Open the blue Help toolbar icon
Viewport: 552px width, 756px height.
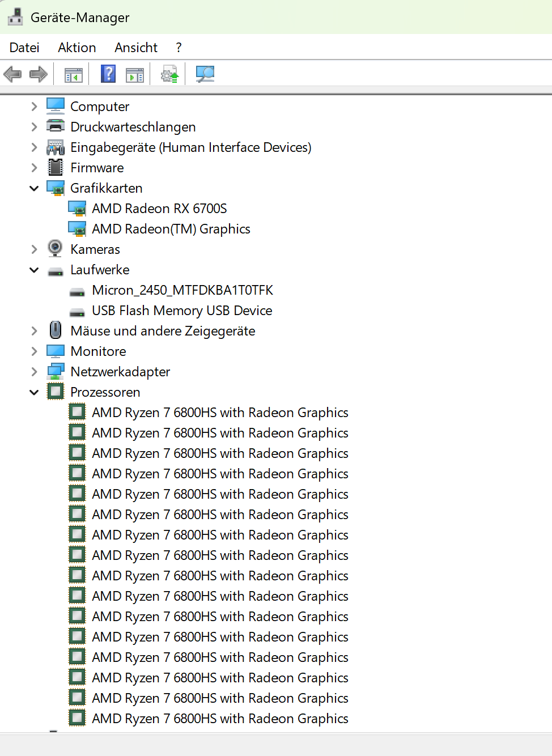click(108, 74)
